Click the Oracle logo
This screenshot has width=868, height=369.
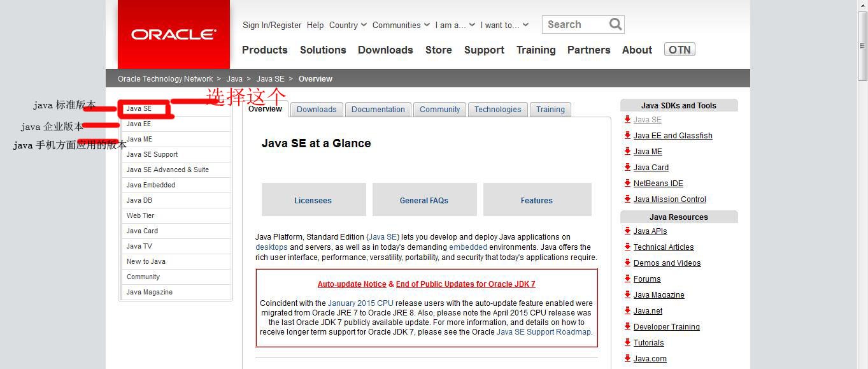click(x=173, y=35)
